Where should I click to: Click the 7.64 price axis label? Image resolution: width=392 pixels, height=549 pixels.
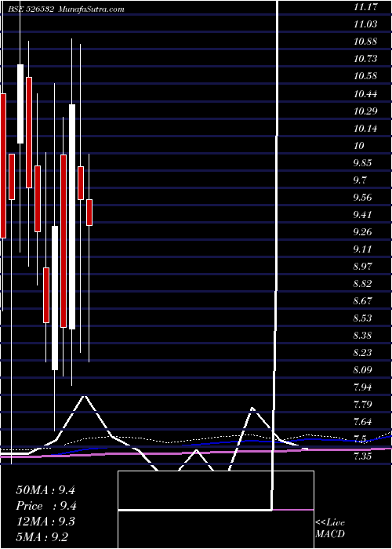click(x=362, y=422)
